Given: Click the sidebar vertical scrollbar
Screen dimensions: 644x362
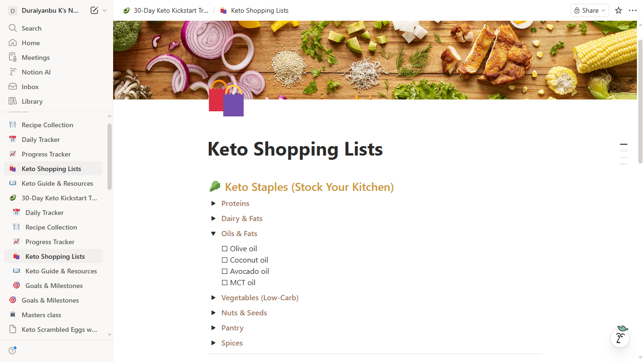Looking at the screenshot, I should coord(109,156).
